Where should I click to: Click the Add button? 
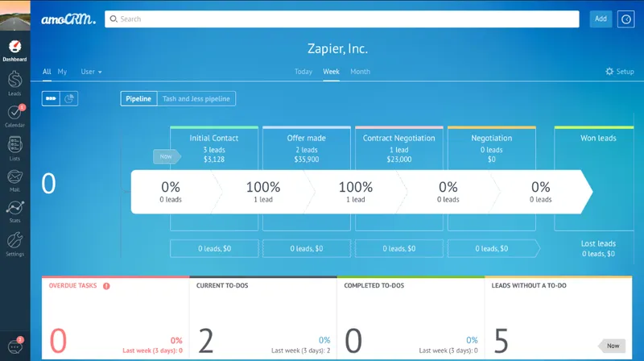click(601, 19)
